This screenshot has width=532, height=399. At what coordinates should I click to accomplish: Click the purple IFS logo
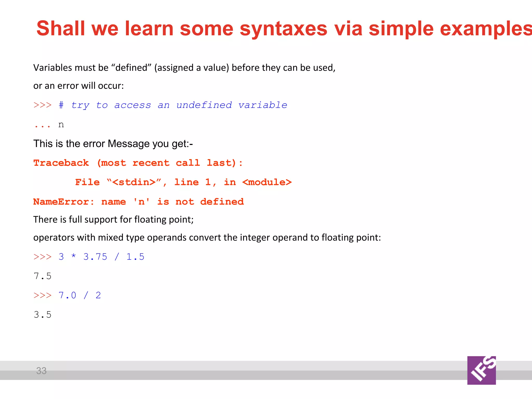pos(481,370)
